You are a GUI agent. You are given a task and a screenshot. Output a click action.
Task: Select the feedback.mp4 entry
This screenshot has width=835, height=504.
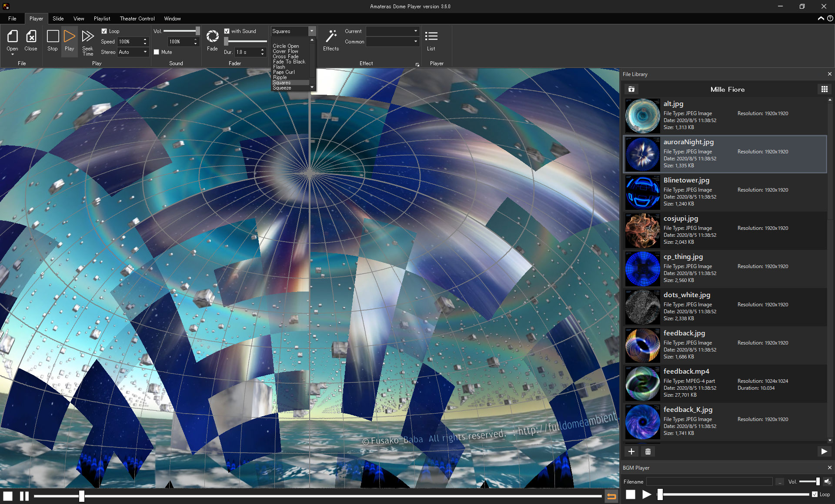pyautogui.click(x=725, y=383)
